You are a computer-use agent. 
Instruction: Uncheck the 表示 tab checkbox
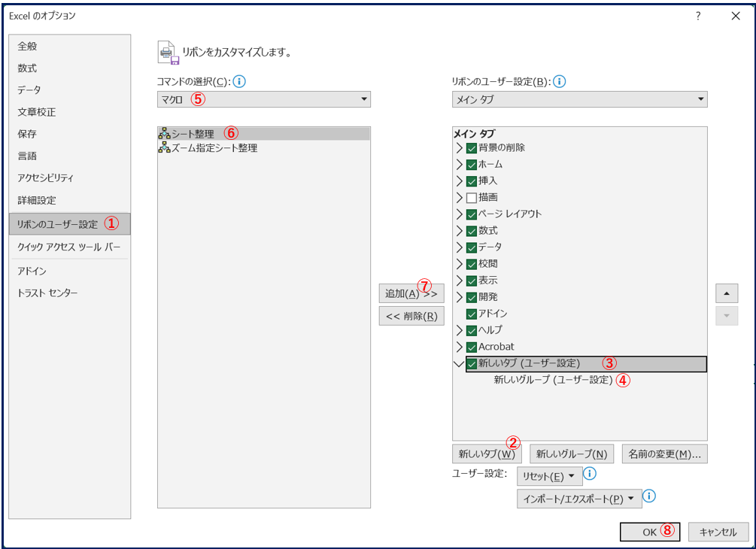tap(472, 281)
